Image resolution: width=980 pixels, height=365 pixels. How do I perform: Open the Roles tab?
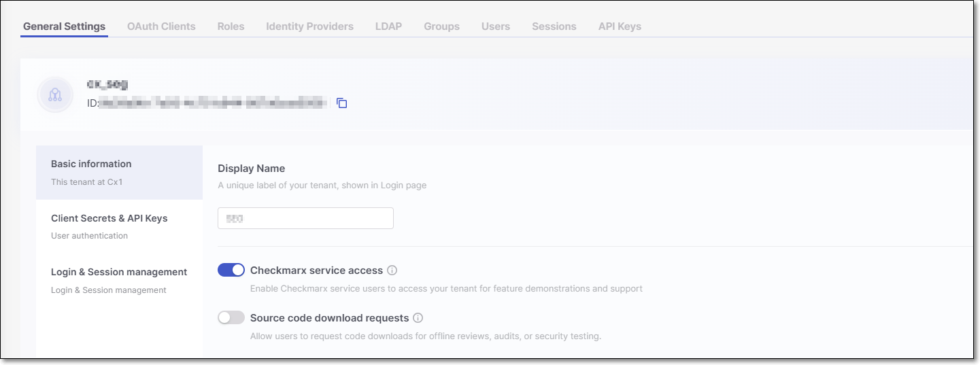point(231,27)
